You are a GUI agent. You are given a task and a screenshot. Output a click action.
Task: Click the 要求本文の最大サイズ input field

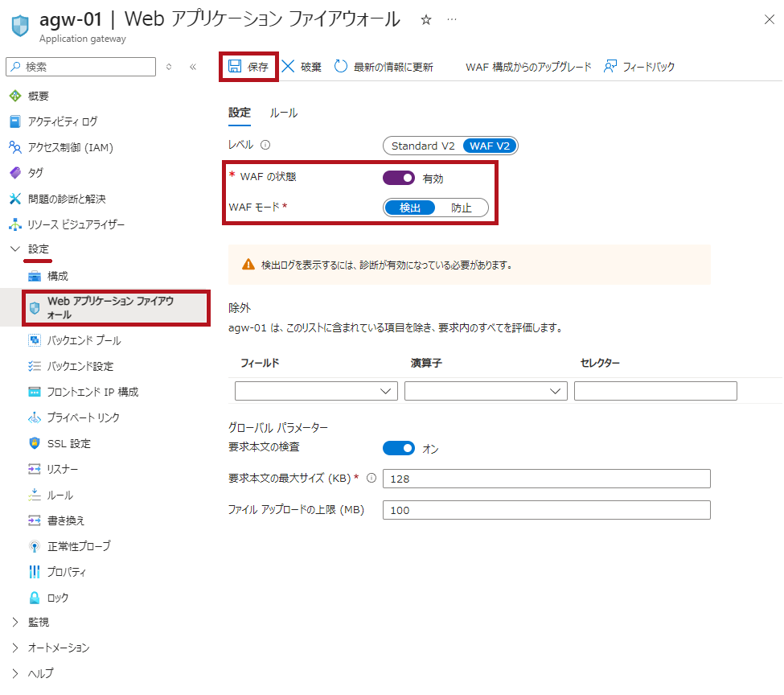point(547,479)
